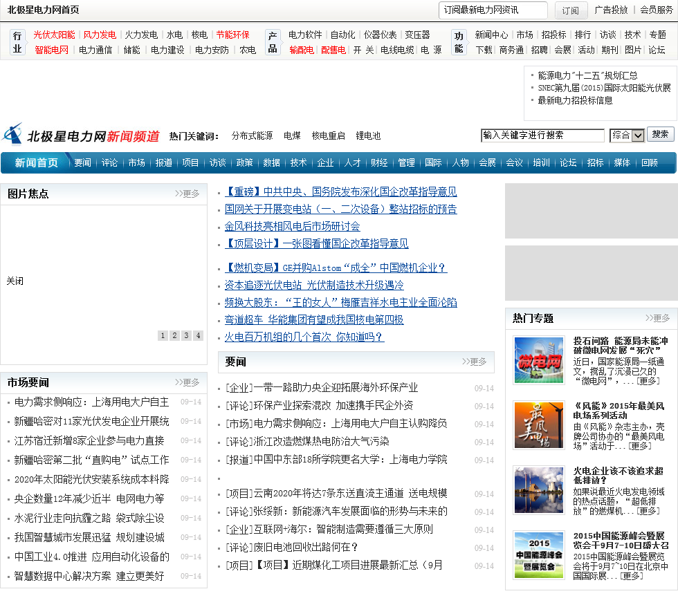Open [企业]一带一路助力央企 article

pyautogui.click(x=322, y=387)
